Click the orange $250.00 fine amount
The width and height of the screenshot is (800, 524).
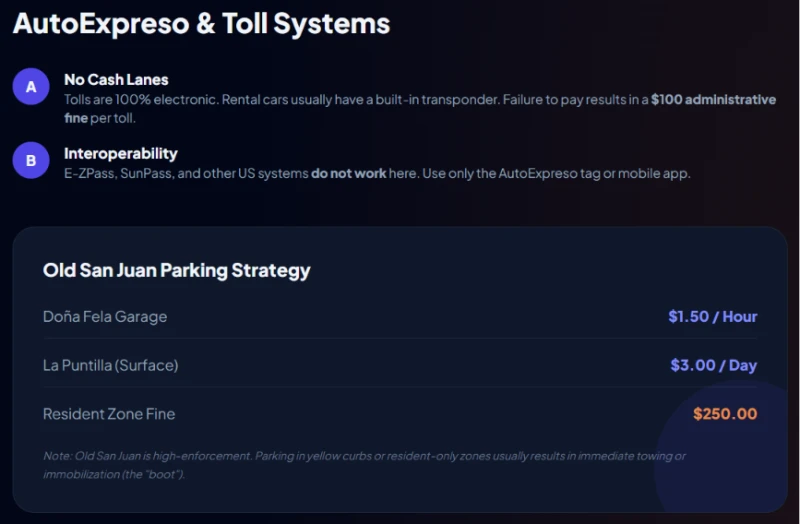[x=725, y=414]
